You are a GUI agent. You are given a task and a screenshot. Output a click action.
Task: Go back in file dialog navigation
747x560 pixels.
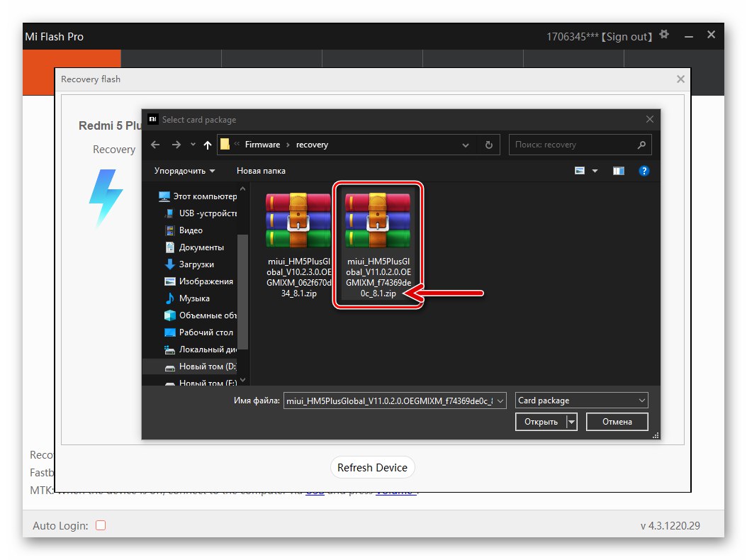coord(155,145)
